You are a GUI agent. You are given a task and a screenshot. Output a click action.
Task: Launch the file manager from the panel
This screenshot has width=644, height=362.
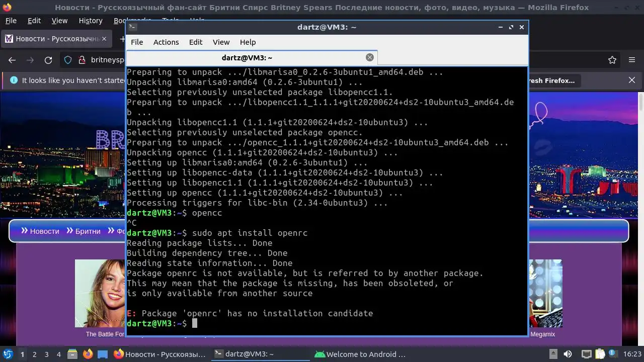[x=72, y=354]
